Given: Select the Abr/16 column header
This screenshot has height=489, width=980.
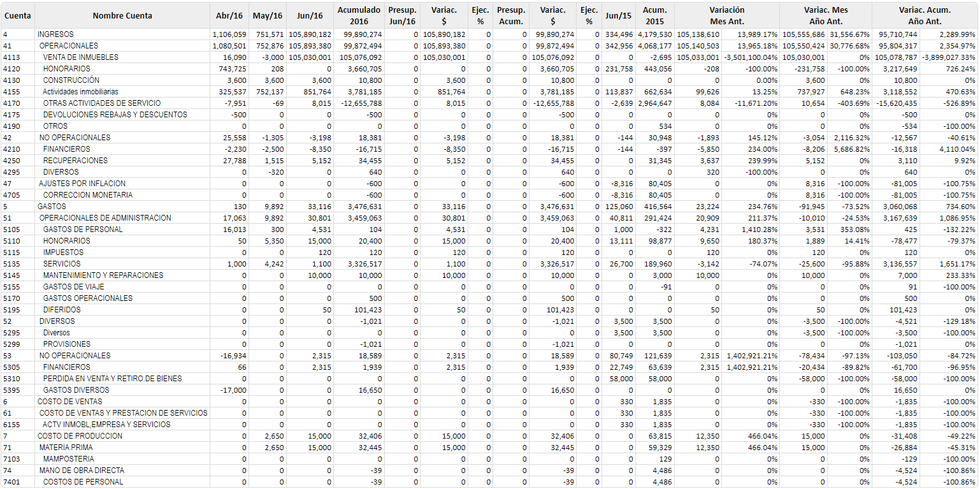Looking at the screenshot, I should click(229, 15).
